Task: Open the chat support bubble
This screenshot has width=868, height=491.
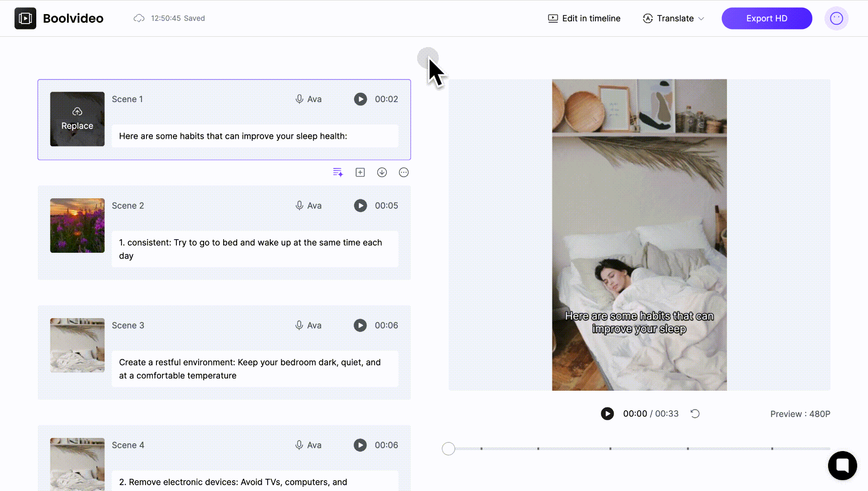Action: click(x=842, y=465)
